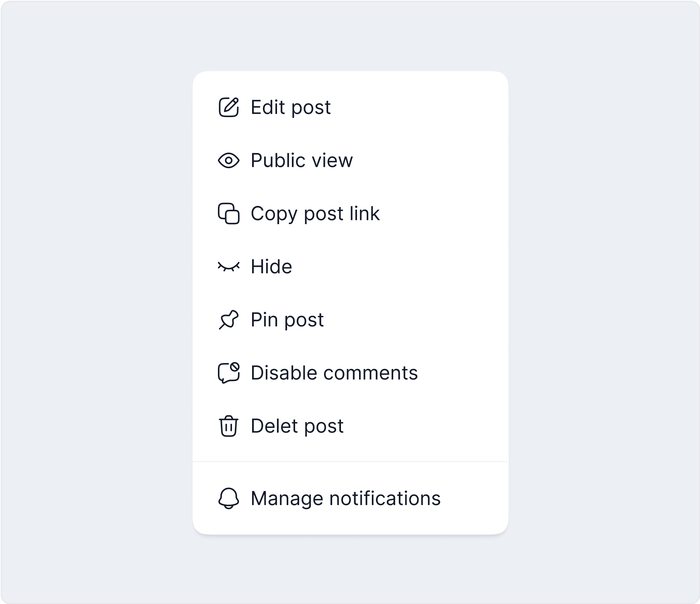700x604 pixels.
Task: Click the pushpin icon beside Pin post
Action: pyautogui.click(x=228, y=320)
